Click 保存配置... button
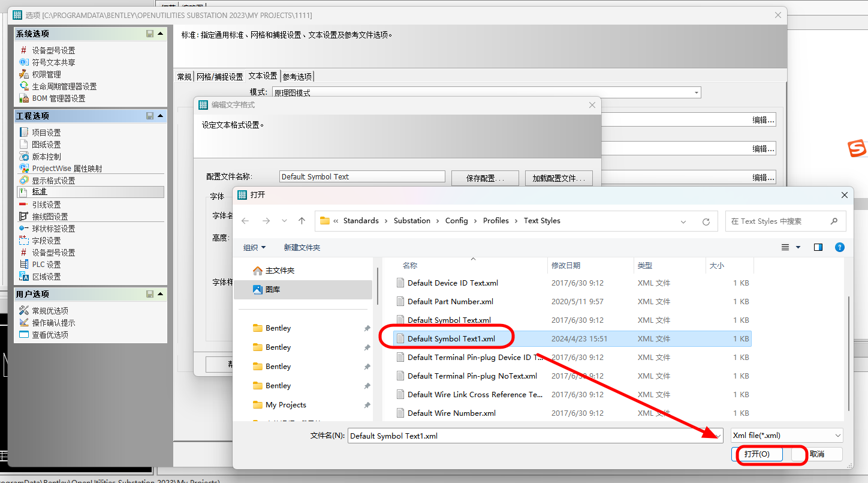868x483 pixels. click(x=484, y=178)
